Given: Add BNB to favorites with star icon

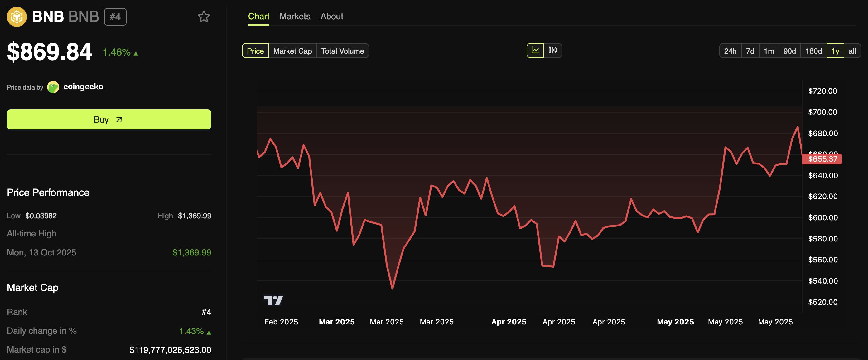Looking at the screenshot, I should coord(204,17).
